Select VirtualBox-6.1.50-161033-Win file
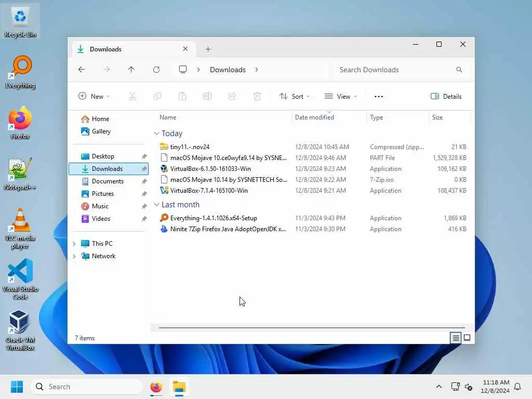This screenshot has height=399, width=532. click(313, 169)
